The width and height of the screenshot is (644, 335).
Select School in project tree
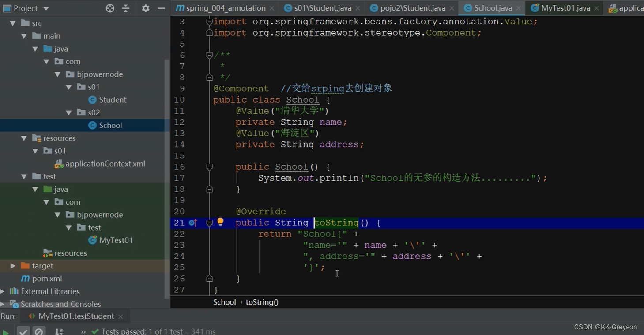coord(110,126)
